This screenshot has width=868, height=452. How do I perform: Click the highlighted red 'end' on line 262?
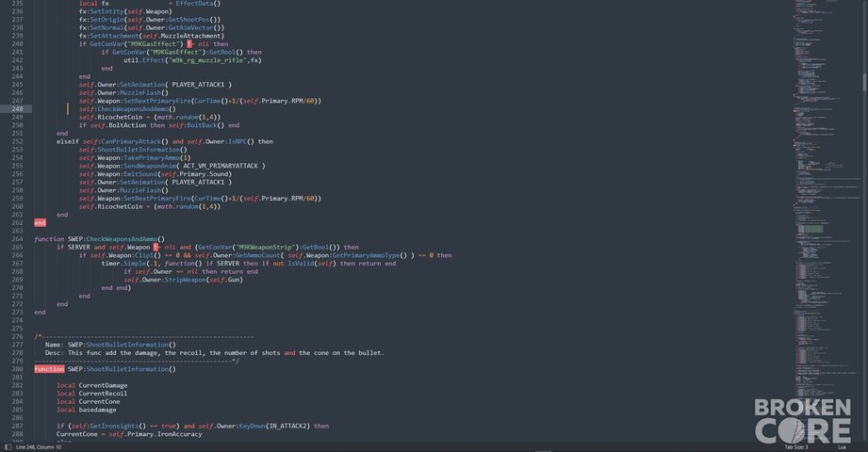click(x=40, y=223)
